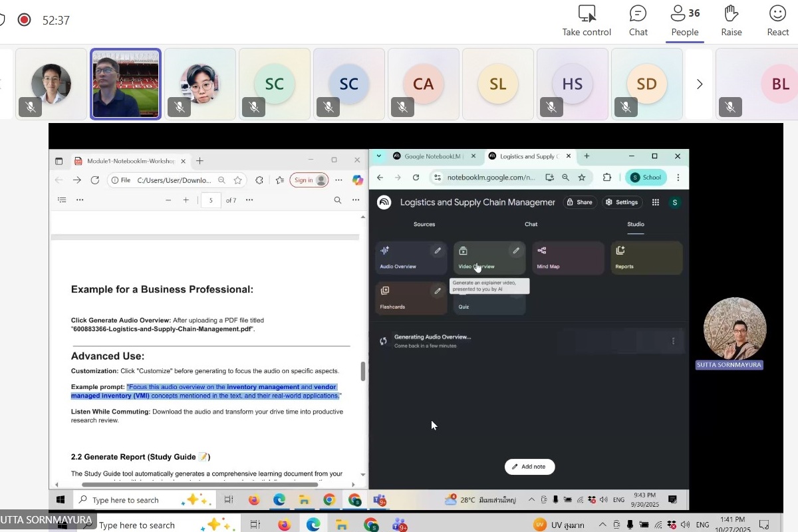
Task: Click the Audio Overview waveform icon
Action: pos(385,251)
